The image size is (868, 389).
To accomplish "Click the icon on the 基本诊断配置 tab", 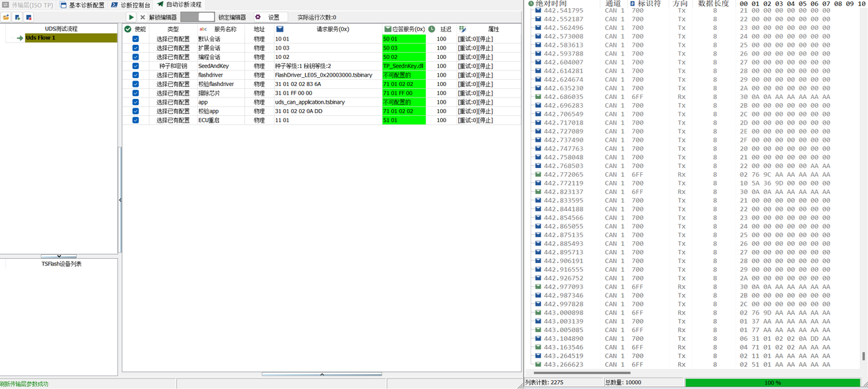I will coord(63,5).
